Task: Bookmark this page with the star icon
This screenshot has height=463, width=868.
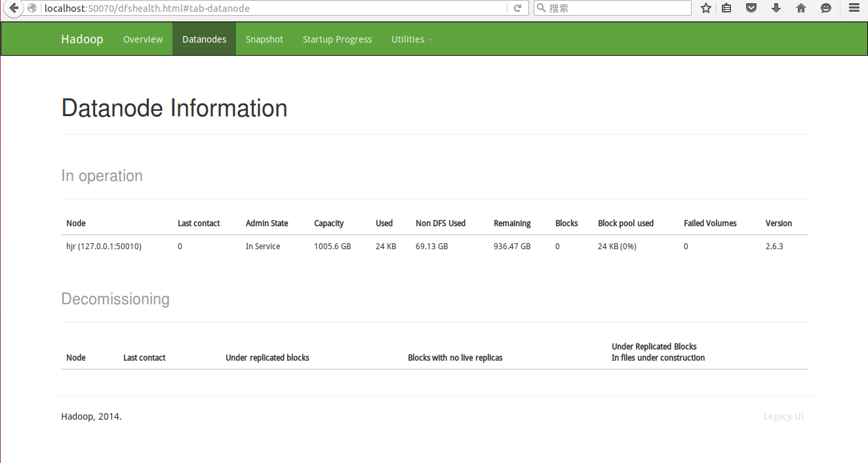Action: (x=706, y=9)
